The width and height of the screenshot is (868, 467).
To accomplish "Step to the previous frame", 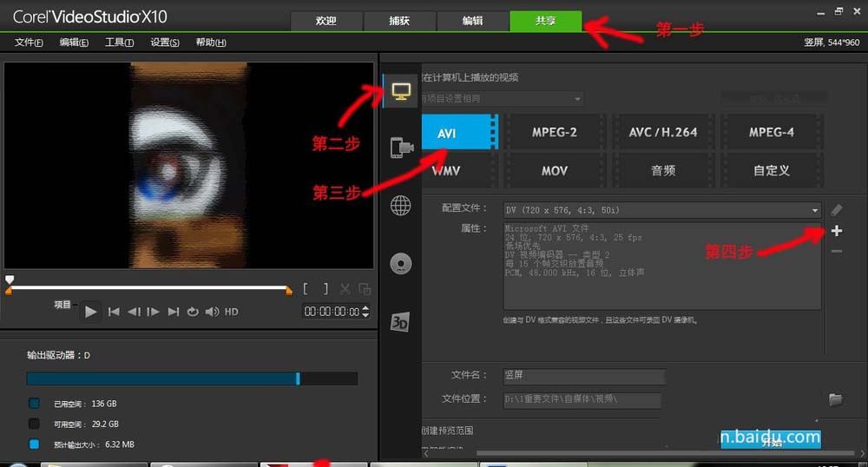I will [134, 312].
